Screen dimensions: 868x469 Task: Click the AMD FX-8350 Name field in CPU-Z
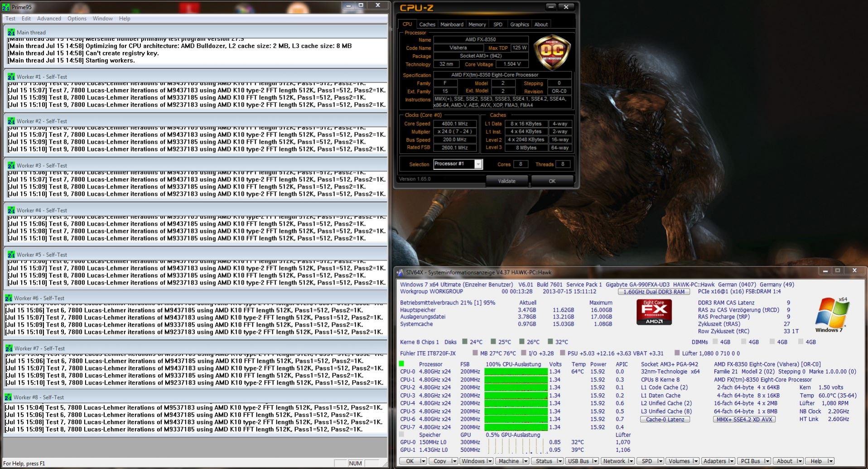coord(481,39)
